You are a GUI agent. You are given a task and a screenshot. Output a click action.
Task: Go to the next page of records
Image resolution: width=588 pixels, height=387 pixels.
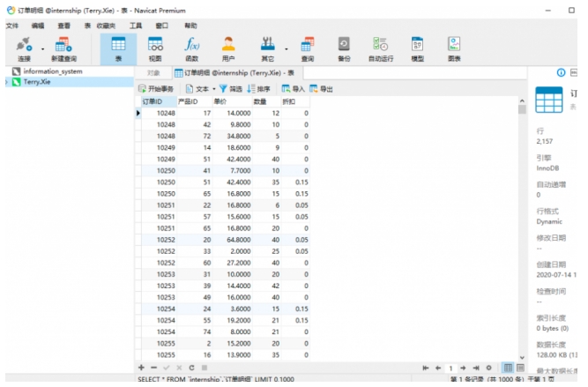point(464,367)
